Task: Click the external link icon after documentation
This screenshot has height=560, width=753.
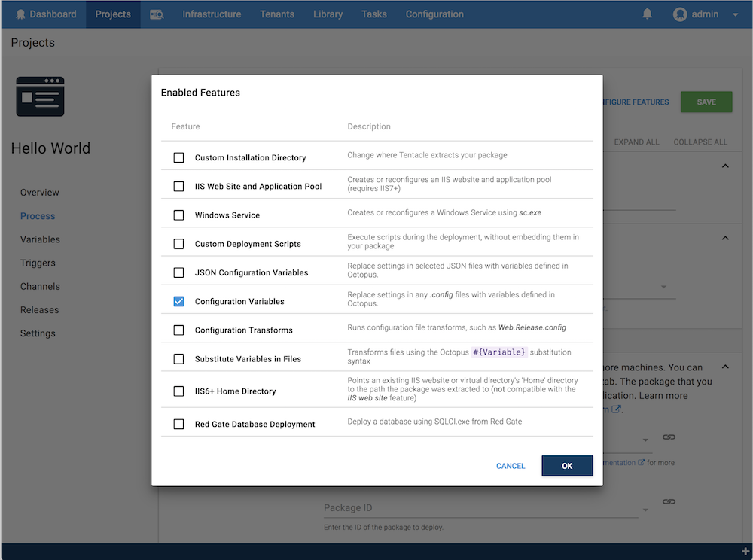Action: coord(642,462)
